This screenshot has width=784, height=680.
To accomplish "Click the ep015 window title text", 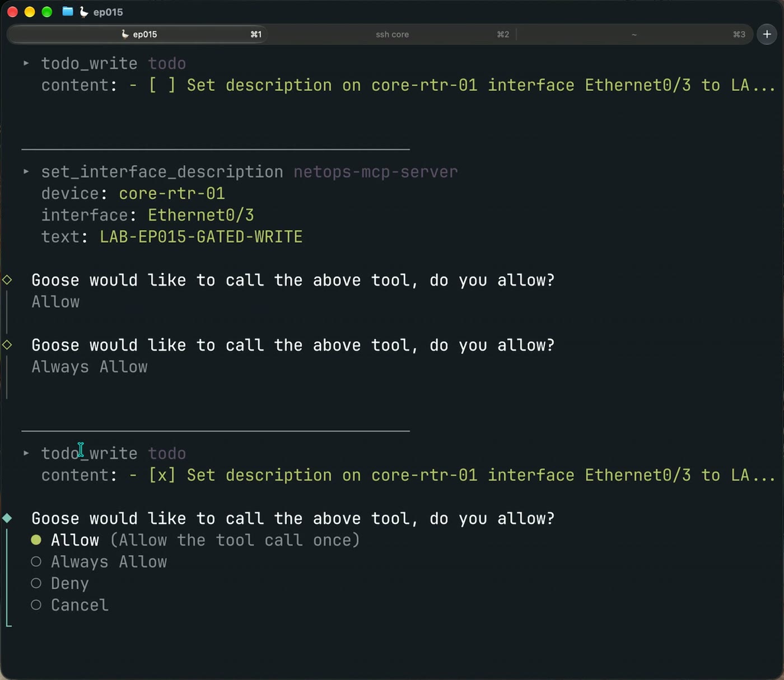I will tap(108, 12).
